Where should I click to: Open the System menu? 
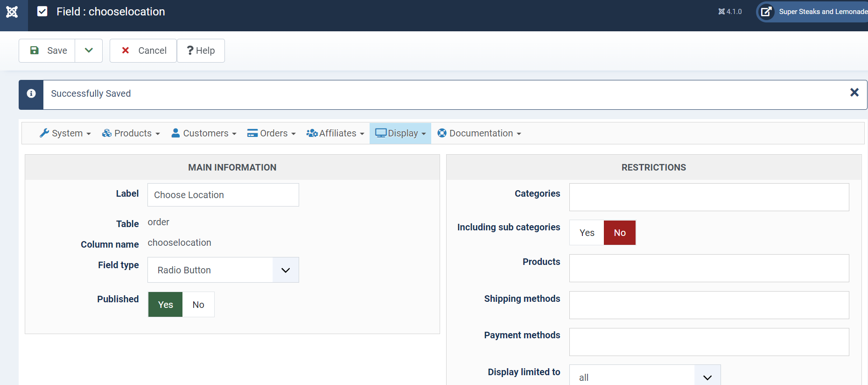tap(65, 133)
